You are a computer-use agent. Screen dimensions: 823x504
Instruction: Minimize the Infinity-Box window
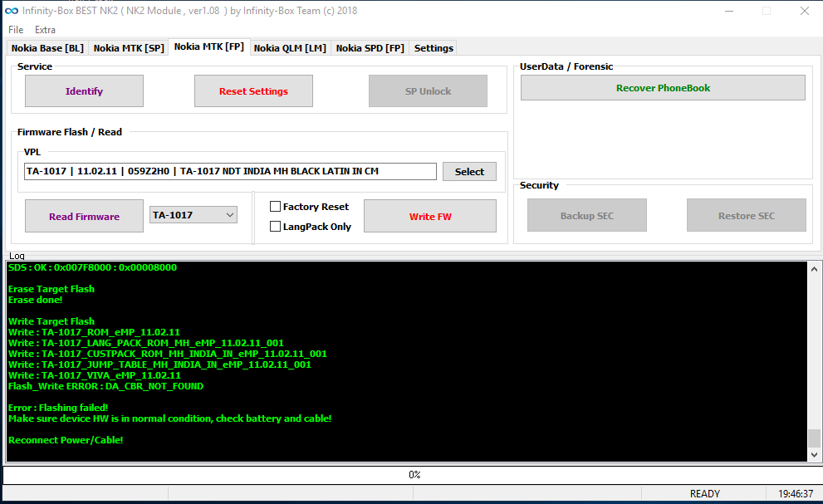728,11
